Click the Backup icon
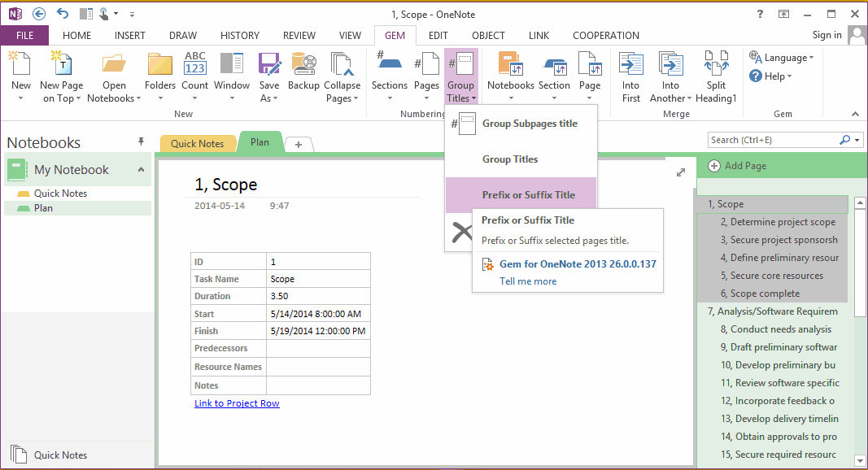868x470 pixels. coord(303,63)
